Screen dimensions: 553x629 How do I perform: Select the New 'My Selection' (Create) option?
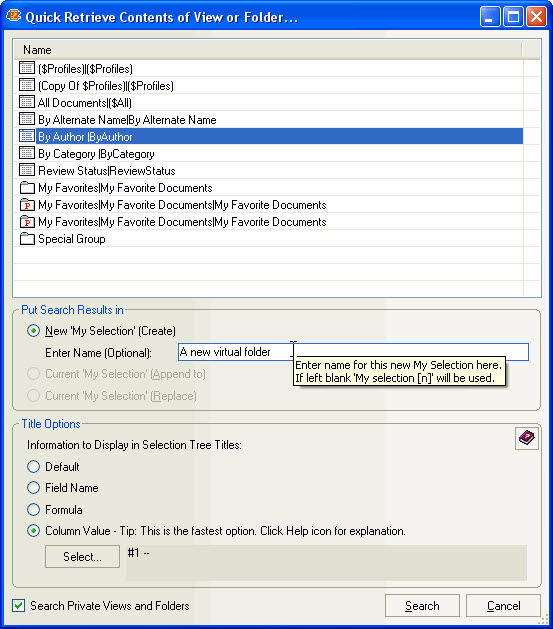point(33,331)
